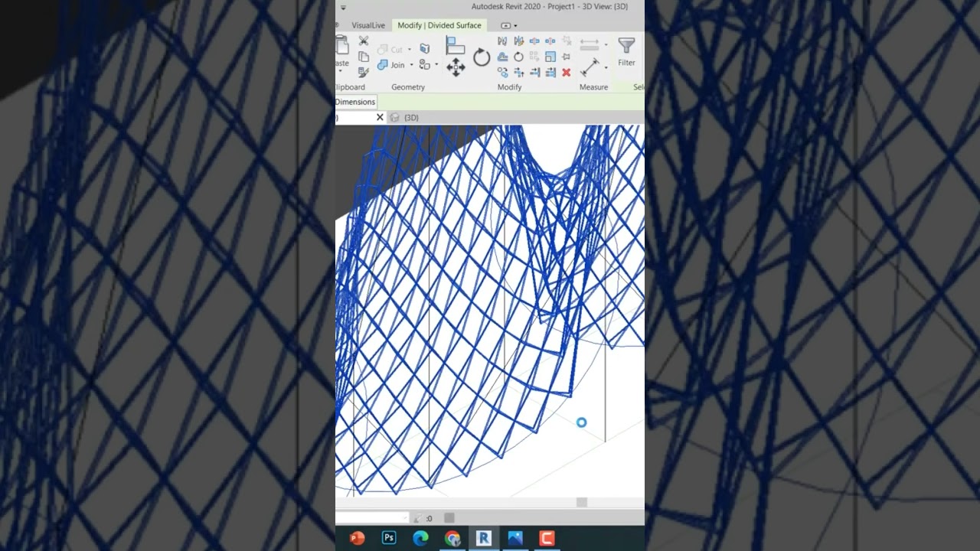980x551 pixels.
Task: Open the status bar combo box dropdown
Action: (405, 518)
